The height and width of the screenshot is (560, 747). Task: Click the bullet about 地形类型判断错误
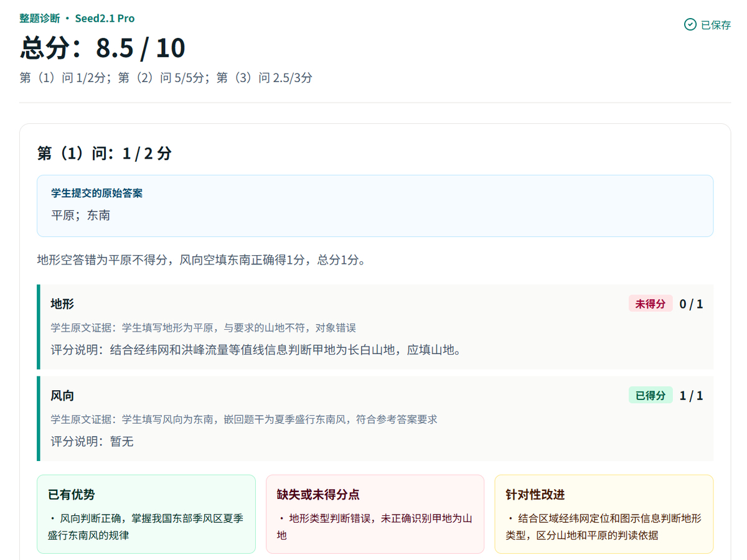[375, 526]
